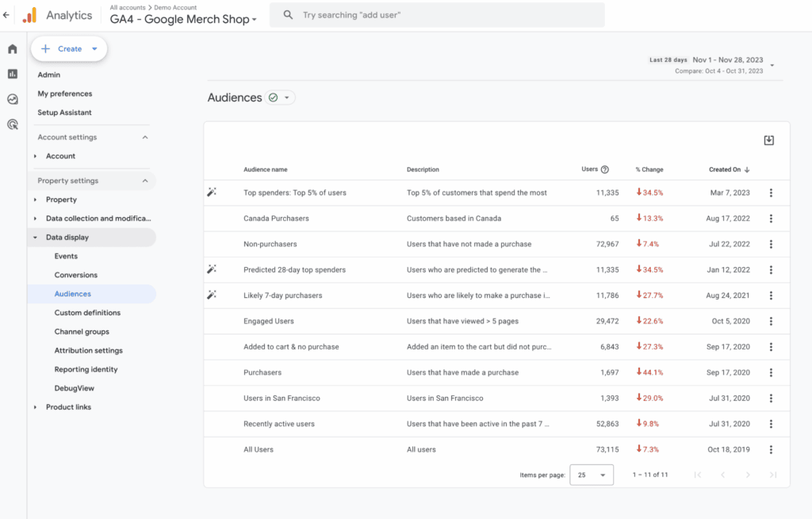Open the Items per page dropdown
Viewport: 812px width, 519px height.
[592, 475]
